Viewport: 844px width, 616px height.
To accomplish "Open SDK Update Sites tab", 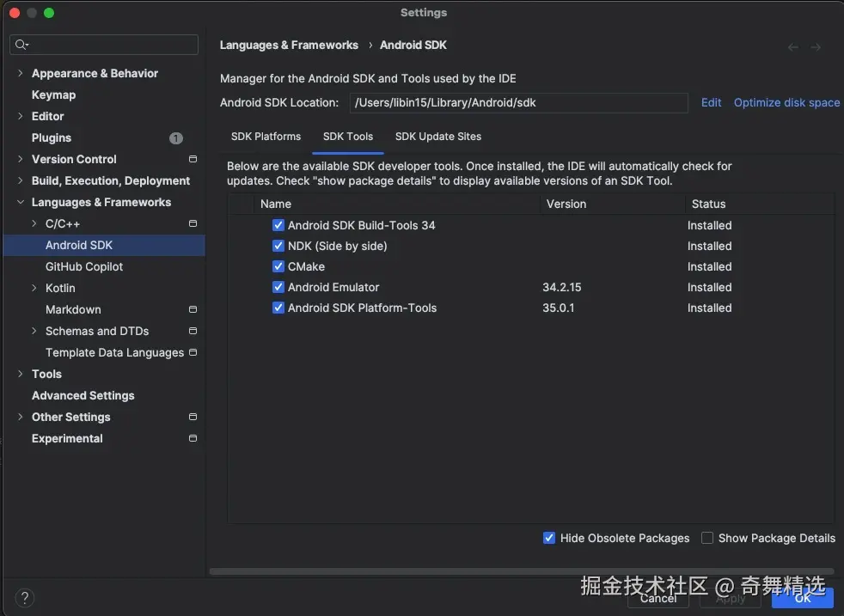I will tap(438, 137).
